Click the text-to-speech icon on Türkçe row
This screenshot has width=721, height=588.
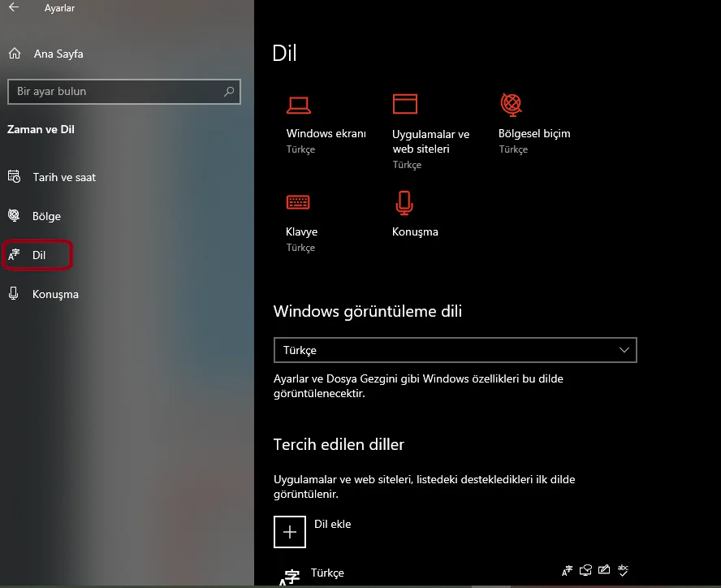pos(585,571)
